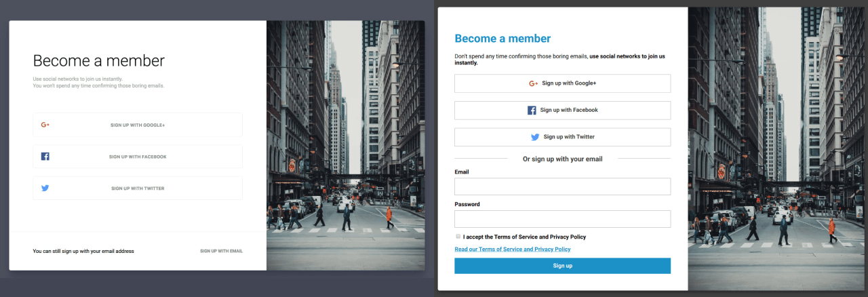Focus the Email input field
868x297 pixels.
(x=562, y=186)
